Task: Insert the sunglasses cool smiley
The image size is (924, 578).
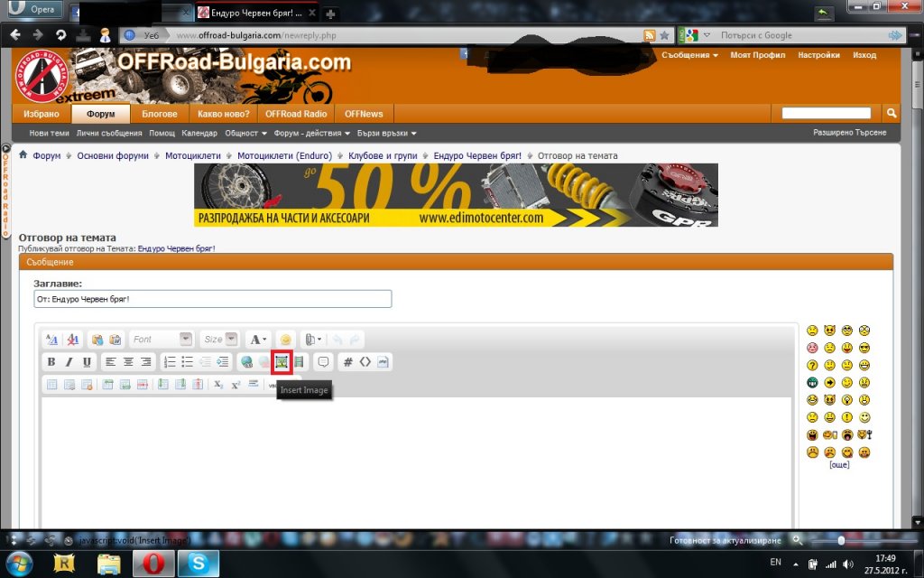Action: coord(864,348)
